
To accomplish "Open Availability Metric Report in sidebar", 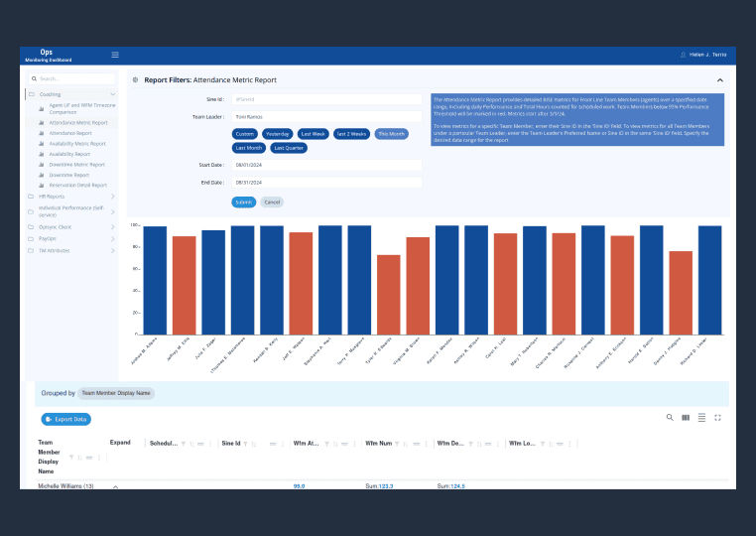I will (77, 144).
